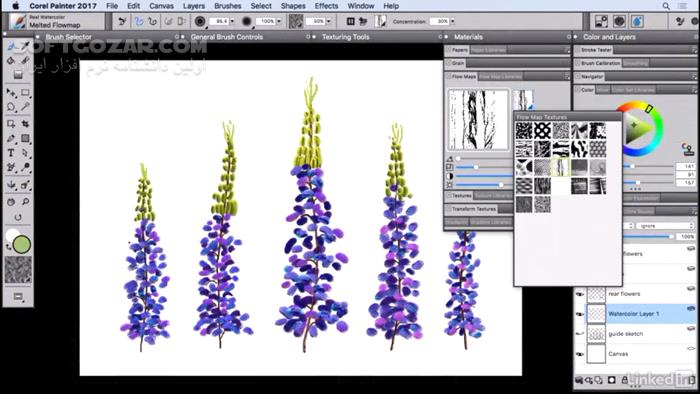The image size is (700, 394).
Task: Click the large flow map preview
Action: 478,120
